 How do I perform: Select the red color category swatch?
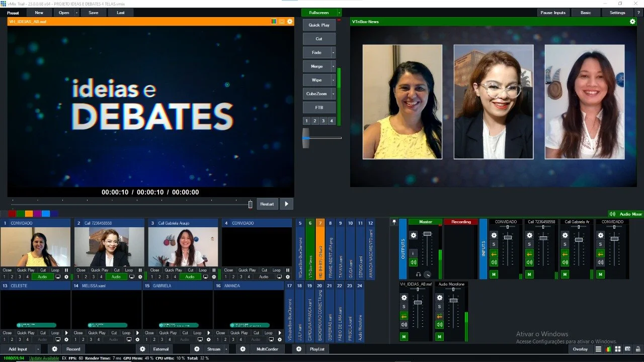coord(13,214)
